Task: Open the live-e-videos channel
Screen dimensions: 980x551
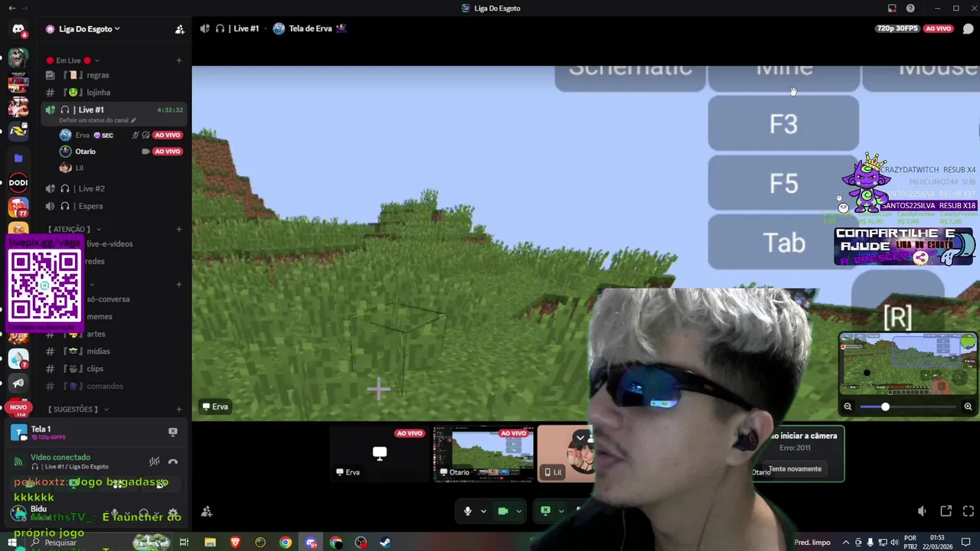Action: click(109, 243)
